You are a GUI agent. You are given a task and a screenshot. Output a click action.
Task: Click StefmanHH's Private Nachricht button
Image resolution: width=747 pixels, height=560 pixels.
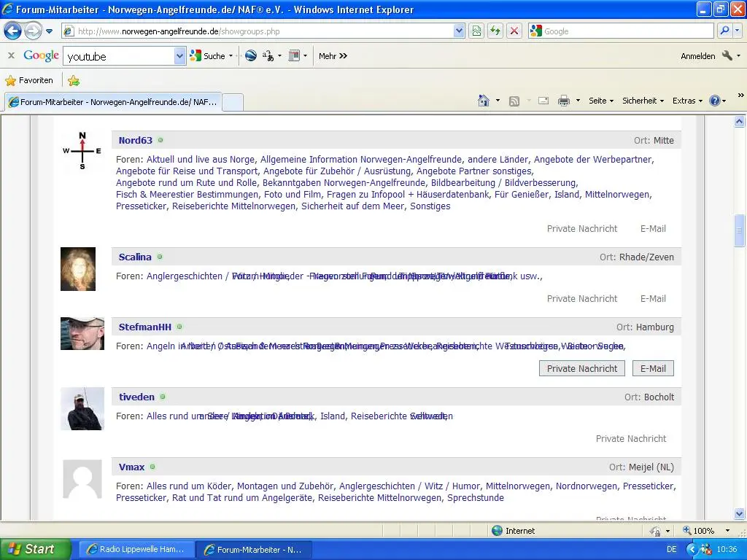[582, 368]
